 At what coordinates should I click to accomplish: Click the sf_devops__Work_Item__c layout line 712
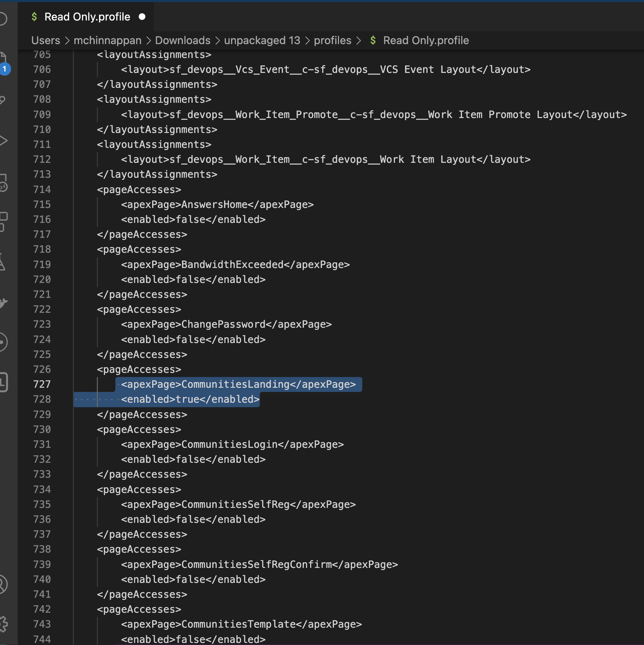325,159
